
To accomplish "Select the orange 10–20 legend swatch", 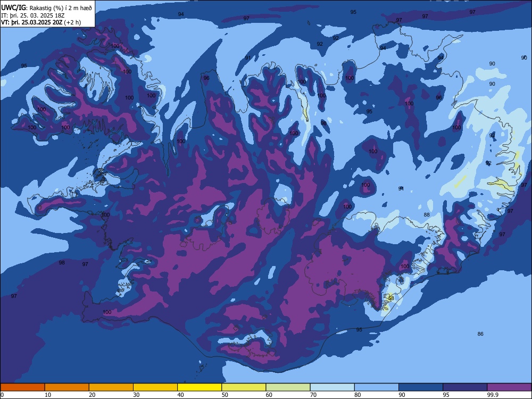I will pos(67,387).
